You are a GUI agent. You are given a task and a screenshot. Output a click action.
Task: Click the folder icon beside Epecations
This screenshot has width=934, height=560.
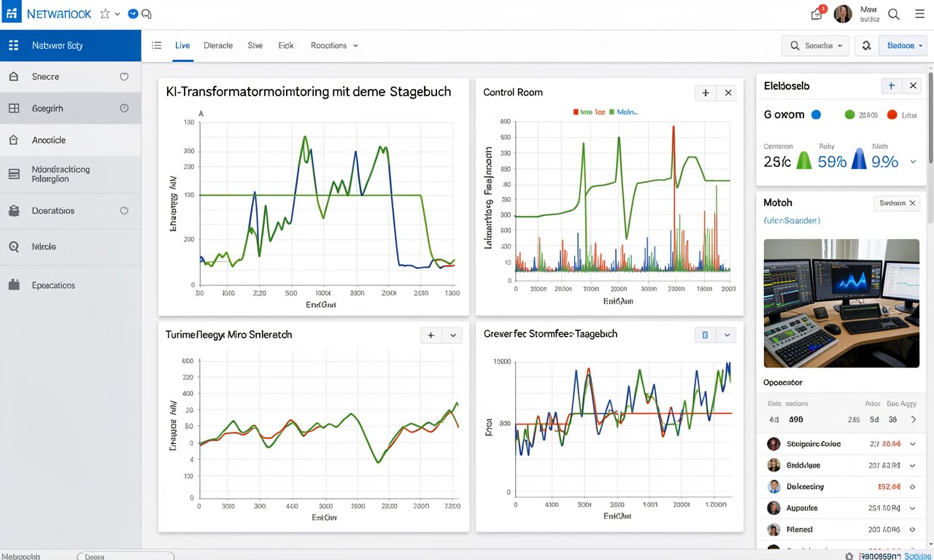13,285
